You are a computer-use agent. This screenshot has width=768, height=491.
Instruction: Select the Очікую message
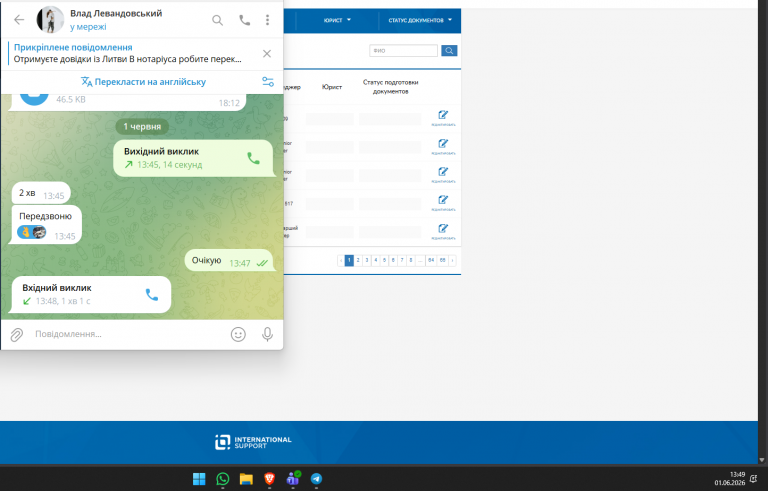point(230,261)
